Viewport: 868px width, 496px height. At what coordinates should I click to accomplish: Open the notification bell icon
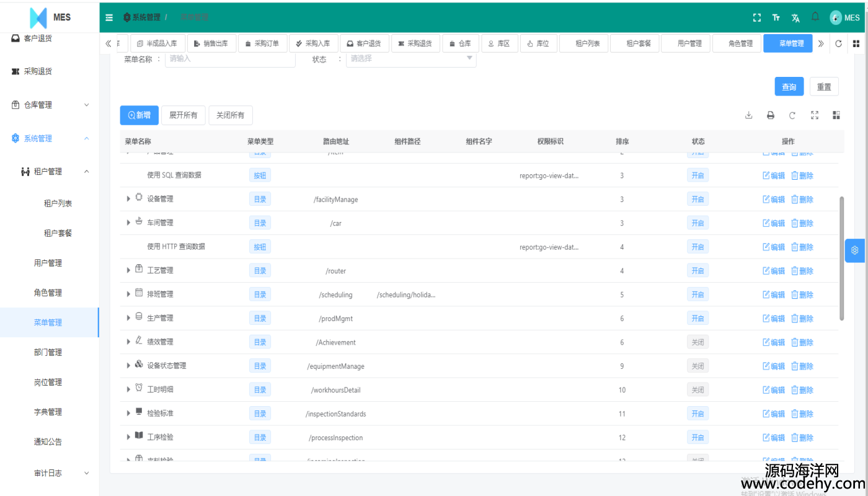pyautogui.click(x=815, y=17)
